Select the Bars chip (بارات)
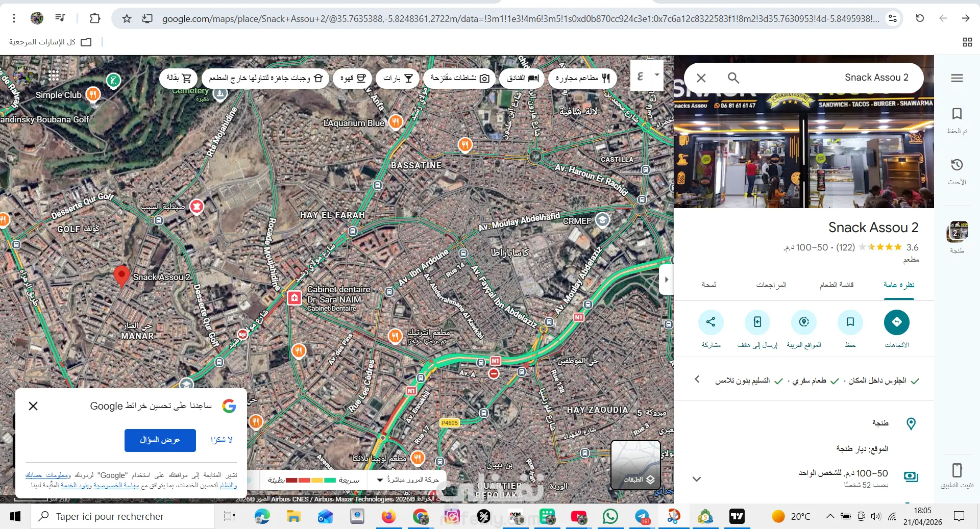This screenshot has width=980, height=529. pos(398,78)
